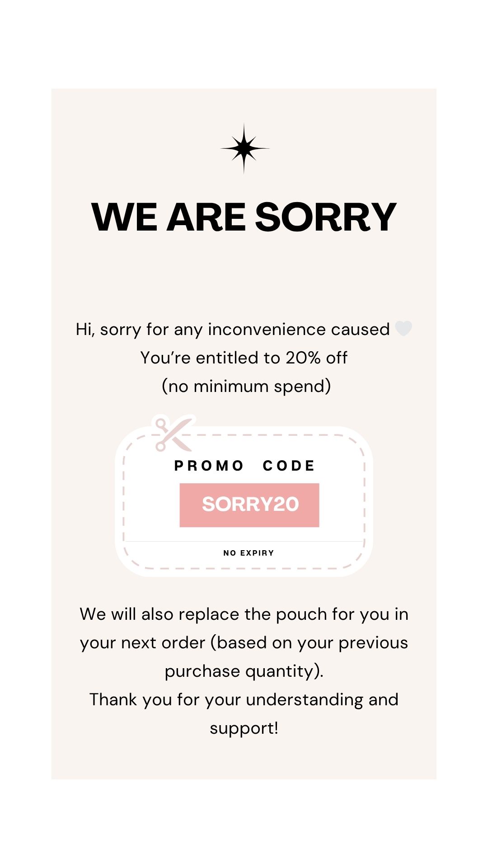Screen dimensions: 488x868
Task: Click the 'NO EXPIRY' label on the coupon
Action: [x=249, y=553]
